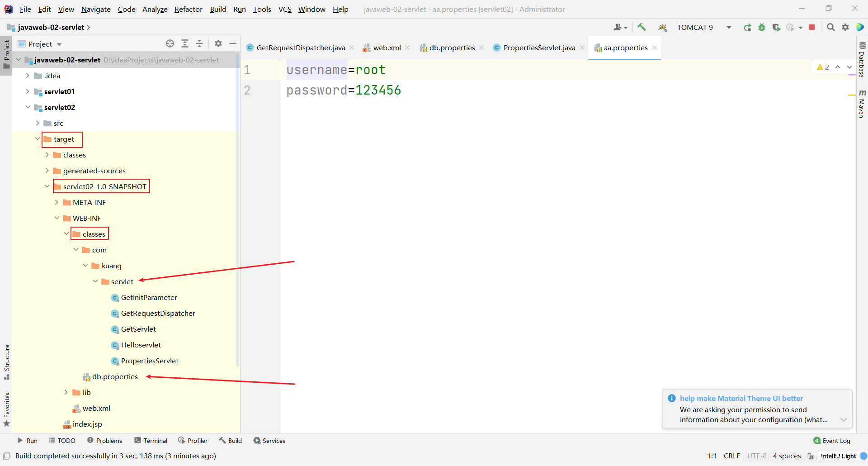
Task: Expand the servlet01 module
Action: pyautogui.click(x=28, y=91)
